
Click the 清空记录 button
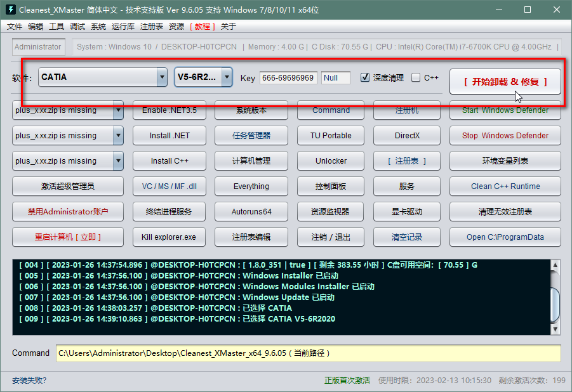click(x=407, y=237)
